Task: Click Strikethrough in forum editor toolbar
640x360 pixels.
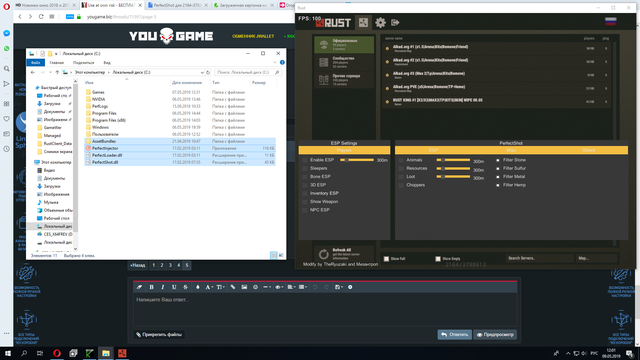Action: click(185, 287)
